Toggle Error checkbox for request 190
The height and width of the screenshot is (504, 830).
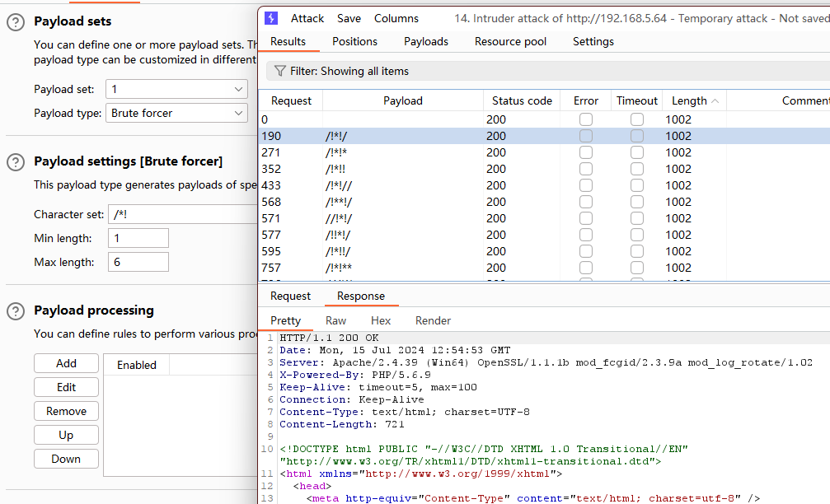click(x=585, y=136)
